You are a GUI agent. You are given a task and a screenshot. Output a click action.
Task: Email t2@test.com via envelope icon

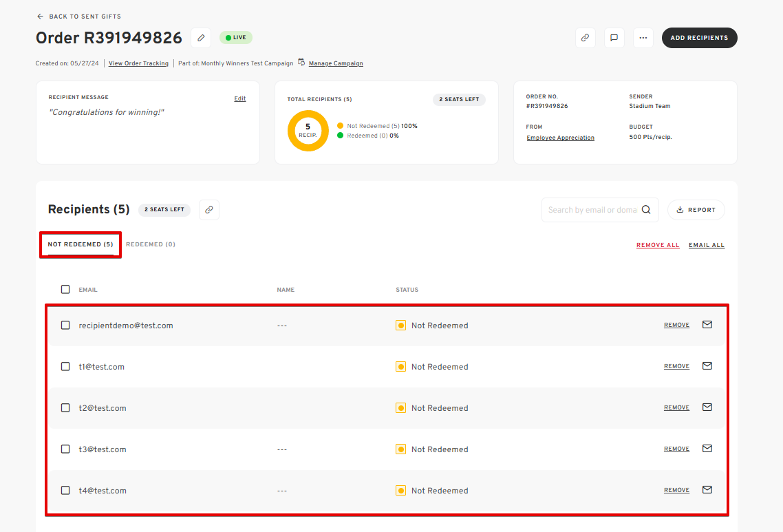[707, 407]
